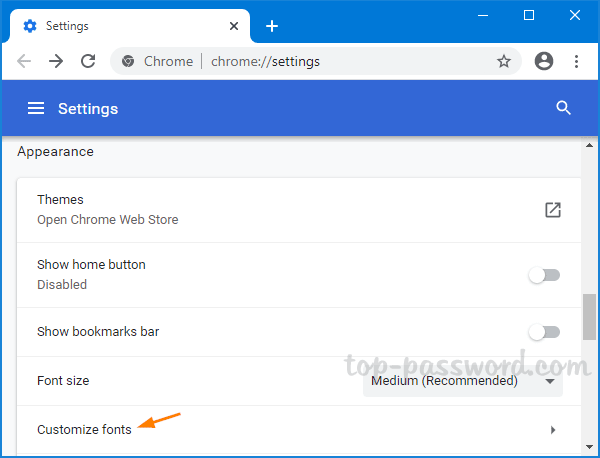Viewport: 600px width, 458px height.
Task: Select the Settings browser tab
Action: pos(130,26)
